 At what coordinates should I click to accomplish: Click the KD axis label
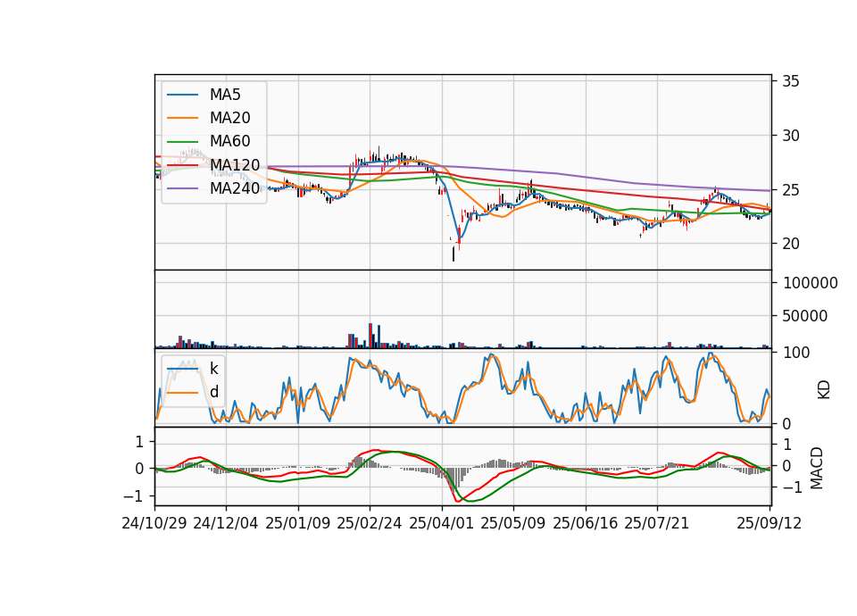point(824,390)
